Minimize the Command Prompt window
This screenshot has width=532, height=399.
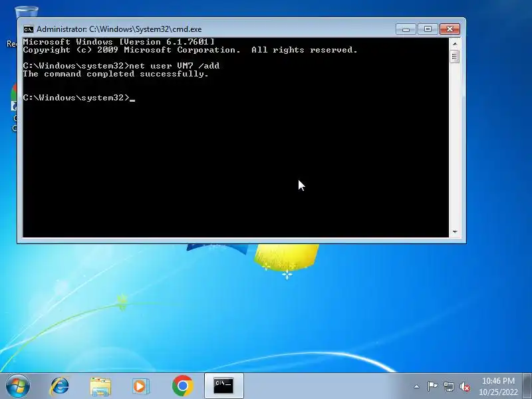(406, 29)
